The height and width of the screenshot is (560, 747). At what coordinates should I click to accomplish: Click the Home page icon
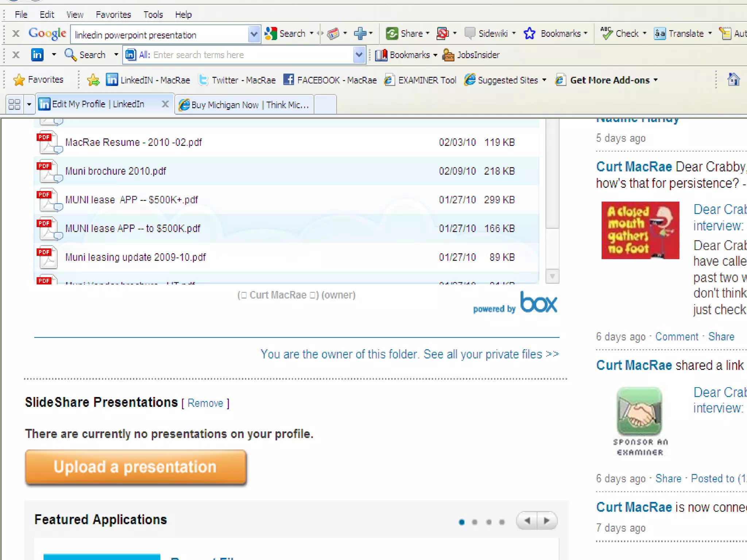click(x=733, y=79)
